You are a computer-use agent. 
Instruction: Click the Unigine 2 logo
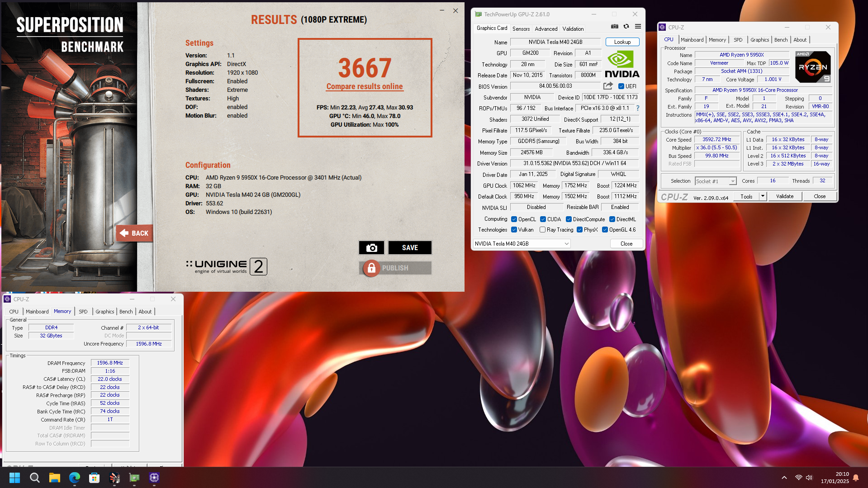[x=226, y=266]
